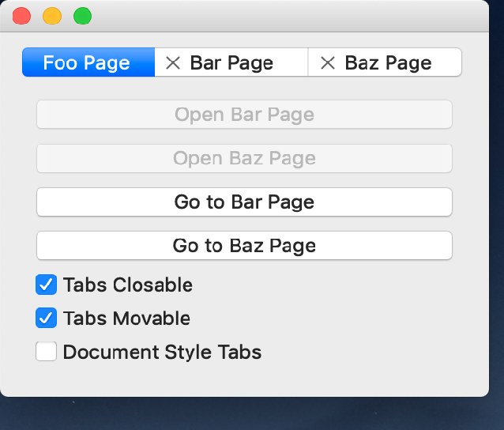
Task: Click the greyed-out Open Baz Page button
Action: point(244,158)
